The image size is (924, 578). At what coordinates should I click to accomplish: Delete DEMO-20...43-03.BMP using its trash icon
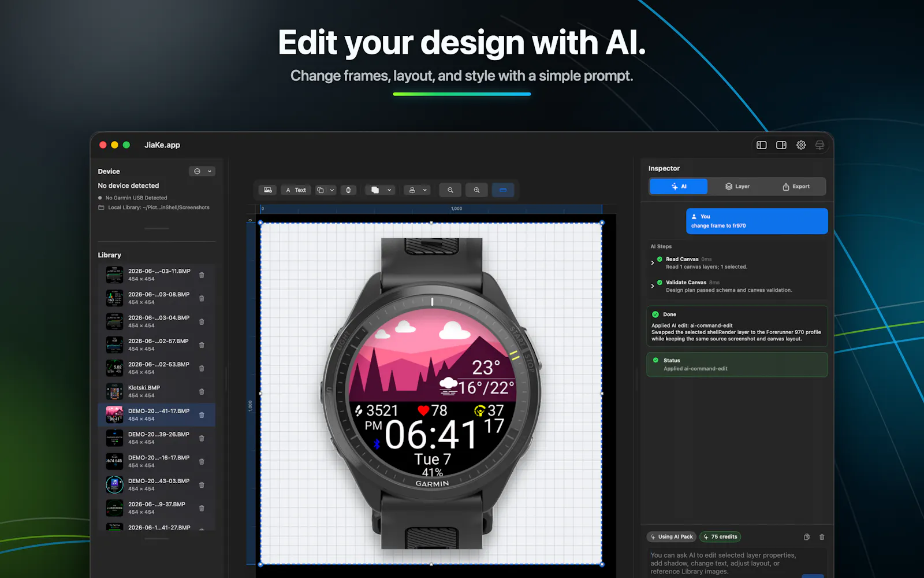pos(202,485)
